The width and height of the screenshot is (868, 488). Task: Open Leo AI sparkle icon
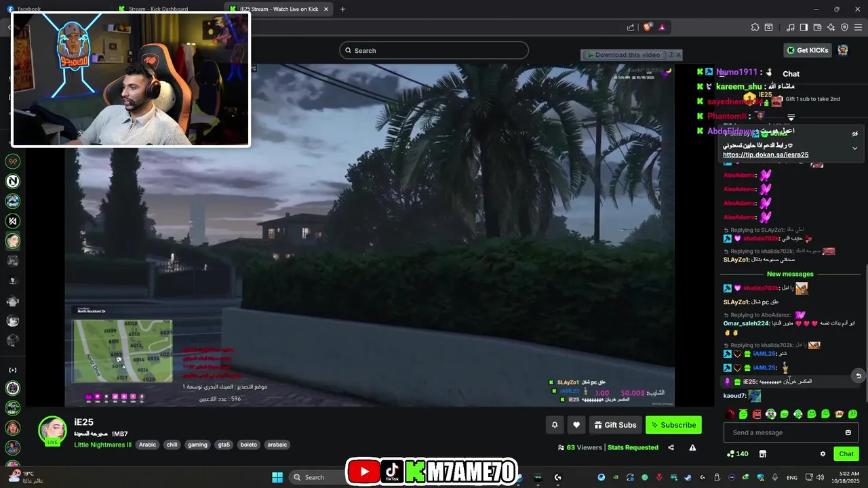[x=831, y=27]
